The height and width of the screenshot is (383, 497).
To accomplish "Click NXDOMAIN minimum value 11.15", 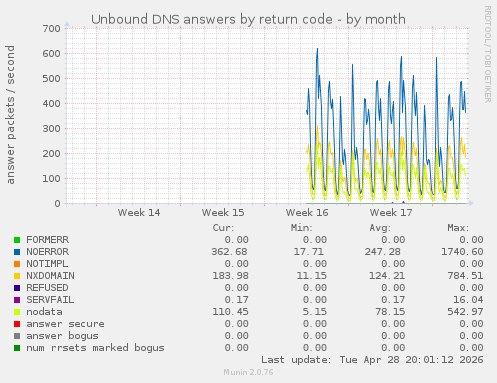I will click(312, 276).
